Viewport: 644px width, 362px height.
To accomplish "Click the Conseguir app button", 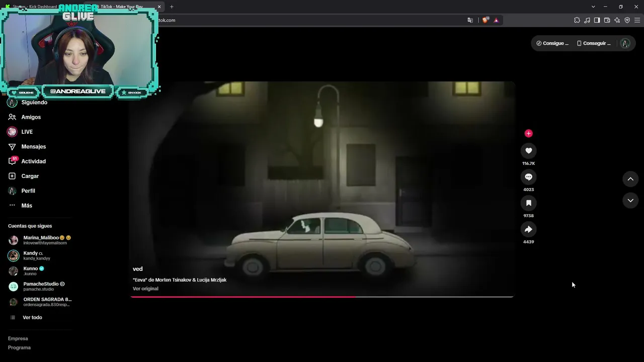I will click(594, 43).
